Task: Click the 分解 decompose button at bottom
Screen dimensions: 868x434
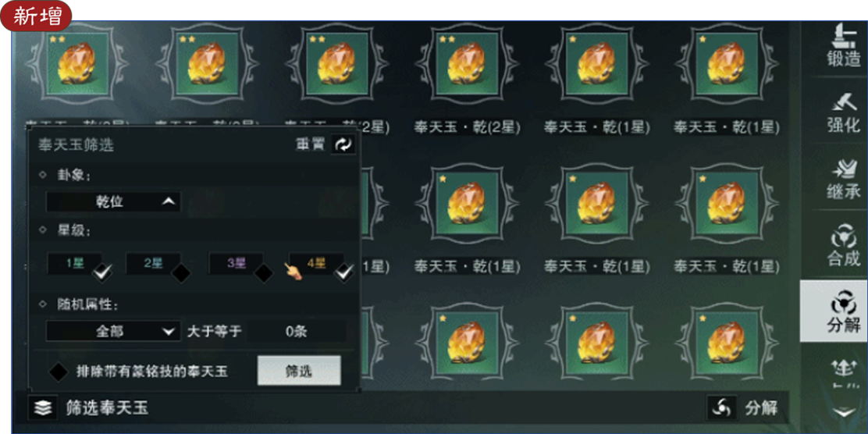Action: click(761, 408)
